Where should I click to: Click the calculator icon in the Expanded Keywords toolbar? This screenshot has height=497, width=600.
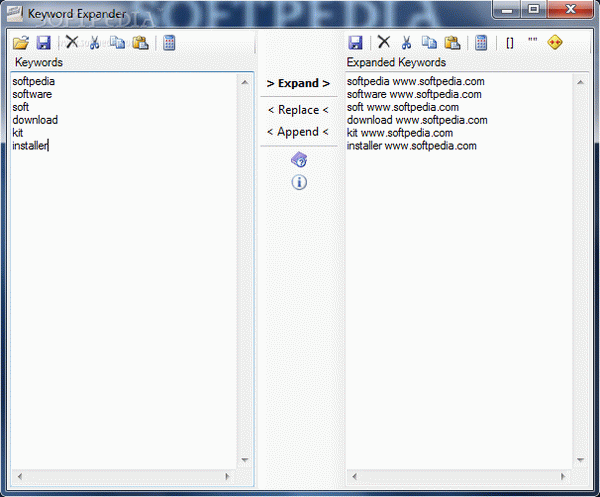click(x=481, y=42)
